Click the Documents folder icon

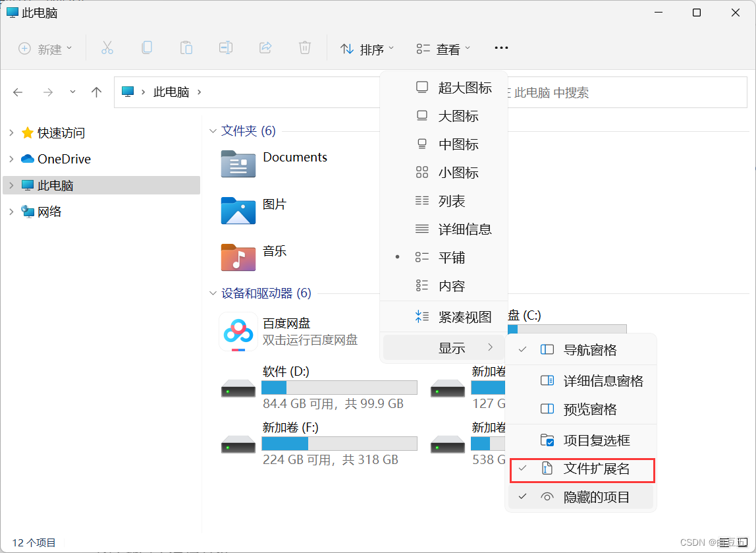(238, 163)
